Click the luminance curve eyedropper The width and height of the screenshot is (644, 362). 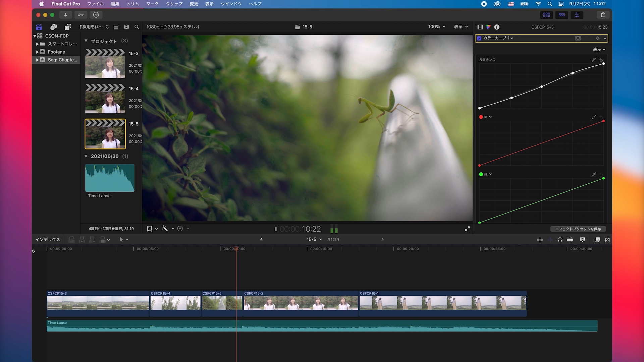pos(593,60)
